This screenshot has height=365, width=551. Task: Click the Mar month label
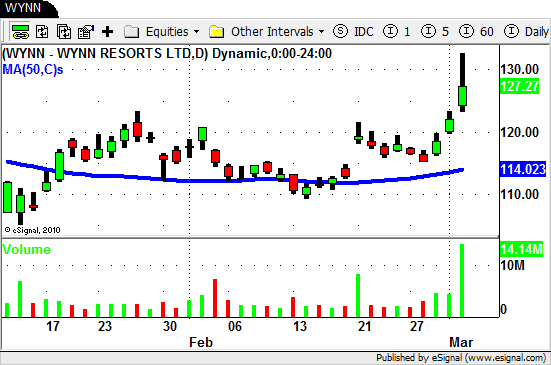pyautogui.click(x=461, y=342)
